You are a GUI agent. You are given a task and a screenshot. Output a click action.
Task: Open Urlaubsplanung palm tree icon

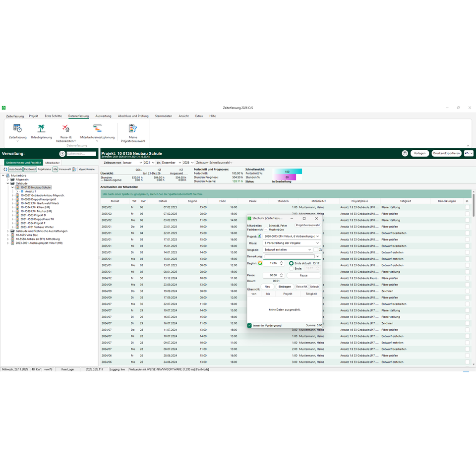[x=41, y=128]
